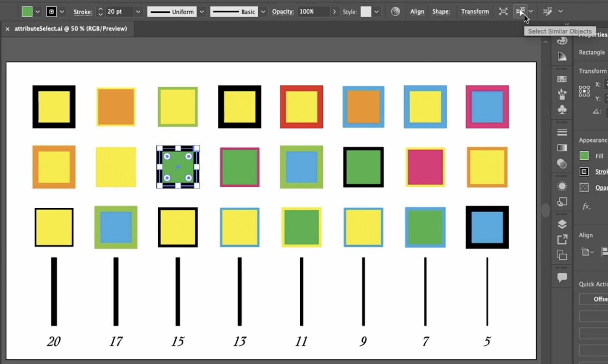Expand the Select Similar options dropdown
Screen dimensions: 608x364
click(531, 11)
